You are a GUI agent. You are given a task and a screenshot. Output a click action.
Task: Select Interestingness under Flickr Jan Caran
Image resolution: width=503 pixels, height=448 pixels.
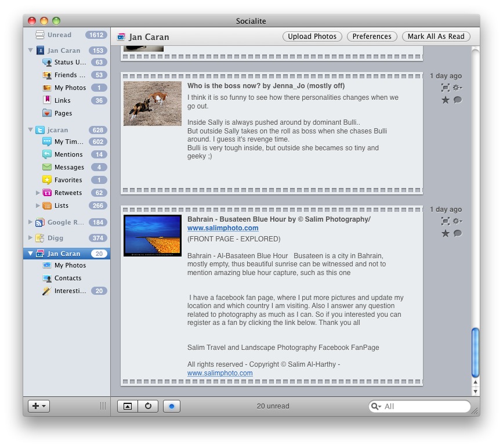coord(70,291)
